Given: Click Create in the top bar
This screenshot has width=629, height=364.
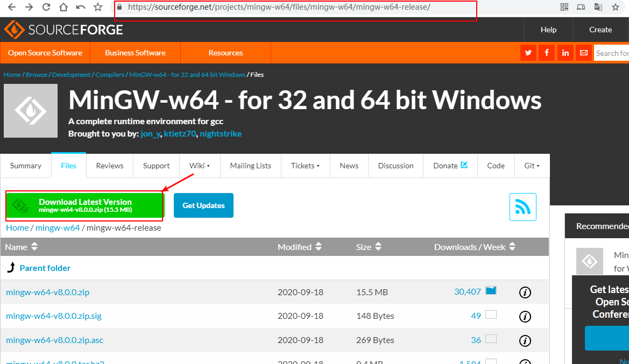Looking at the screenshot, I should tap(600, 30).
